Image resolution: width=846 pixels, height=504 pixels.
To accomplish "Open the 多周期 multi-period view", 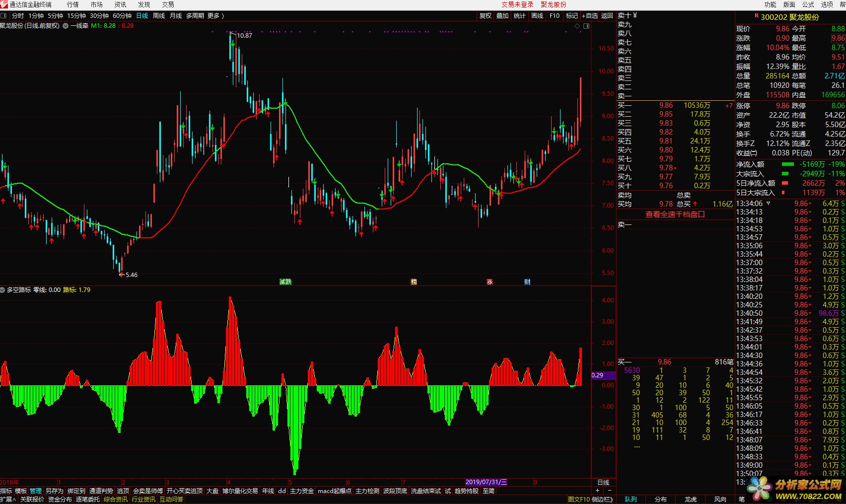I will pos(195,16).
